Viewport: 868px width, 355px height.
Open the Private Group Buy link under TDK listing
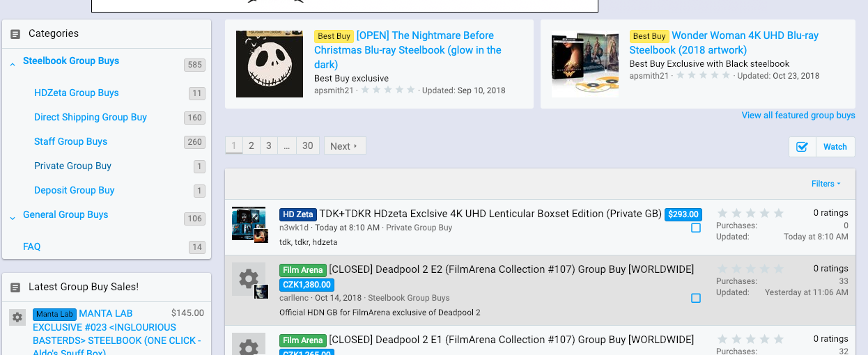point(419,228)
